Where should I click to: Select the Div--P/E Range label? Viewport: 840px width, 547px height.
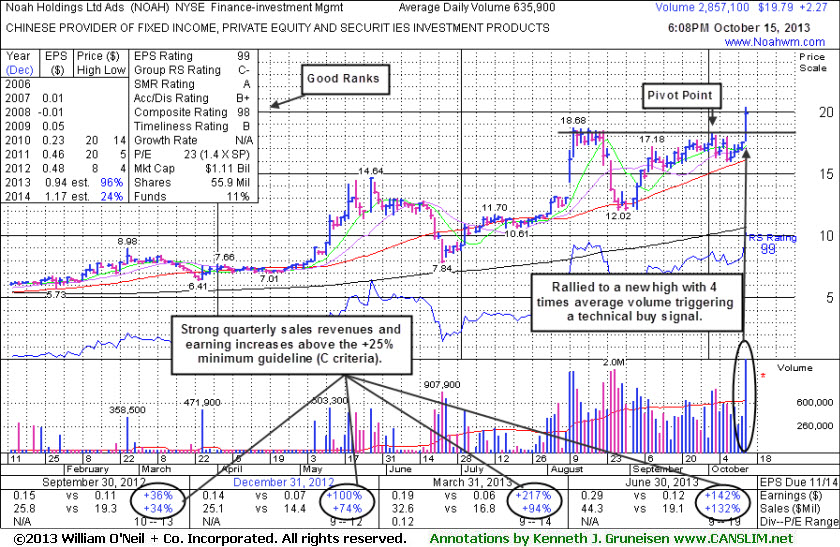point(799,522)
